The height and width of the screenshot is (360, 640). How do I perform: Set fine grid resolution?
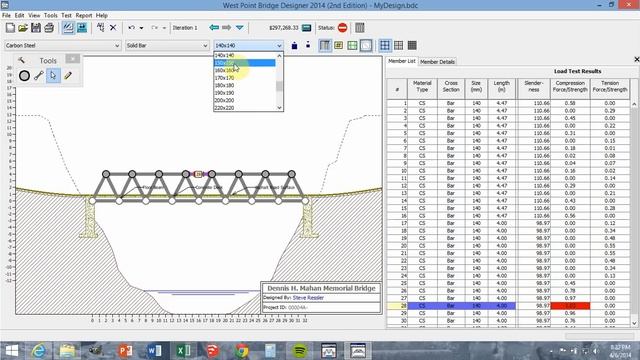pyautogui.click(x=412, y=45)
